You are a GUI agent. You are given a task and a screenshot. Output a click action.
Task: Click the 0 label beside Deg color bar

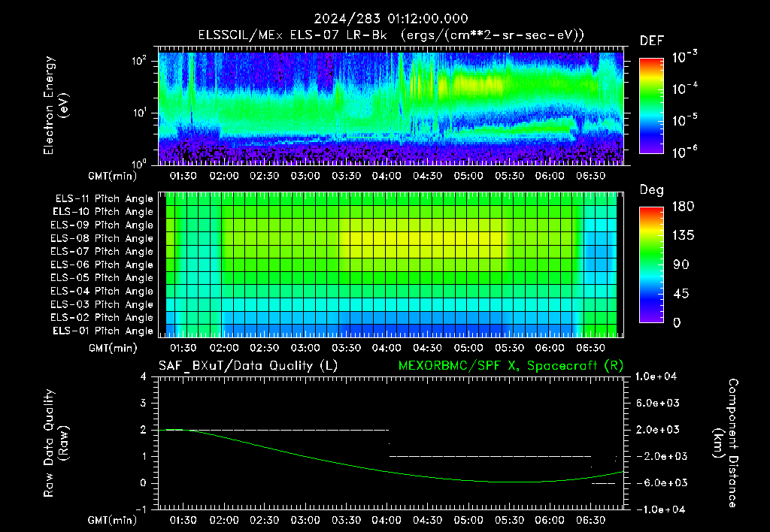(x=678, y=322)
